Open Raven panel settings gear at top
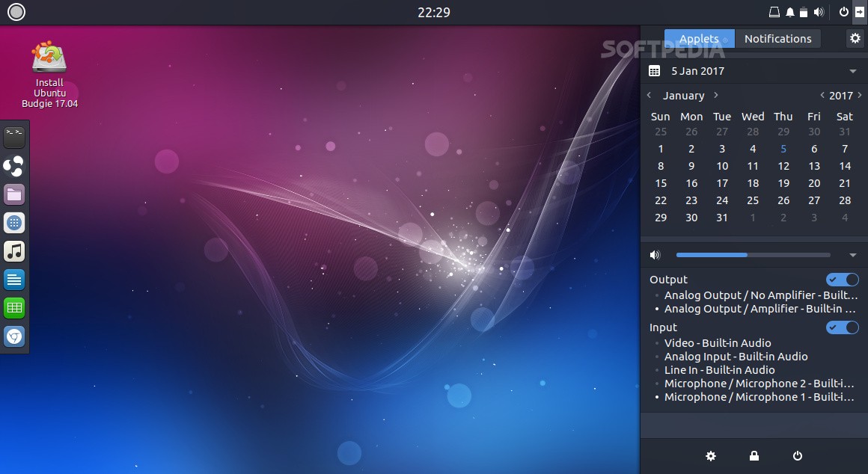Image resolution: width=868 pixels, height=474 pixels. click(x=855, y=39)
